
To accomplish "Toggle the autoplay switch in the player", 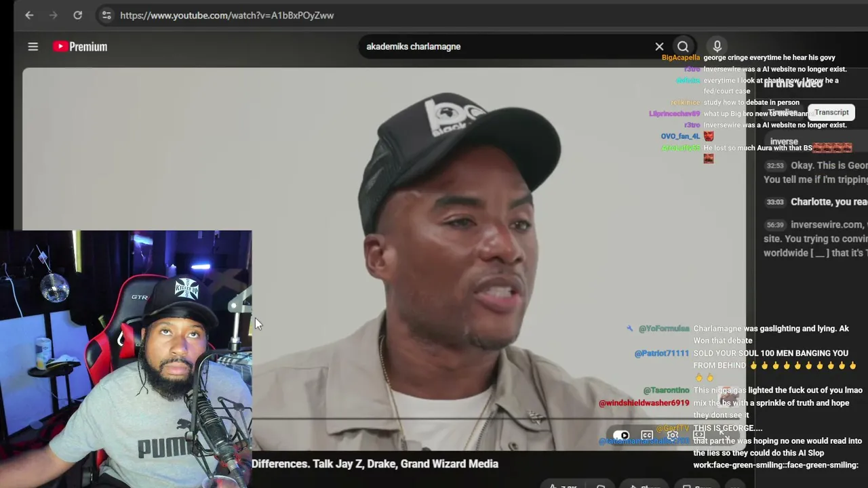I will (x=621, y=436).
